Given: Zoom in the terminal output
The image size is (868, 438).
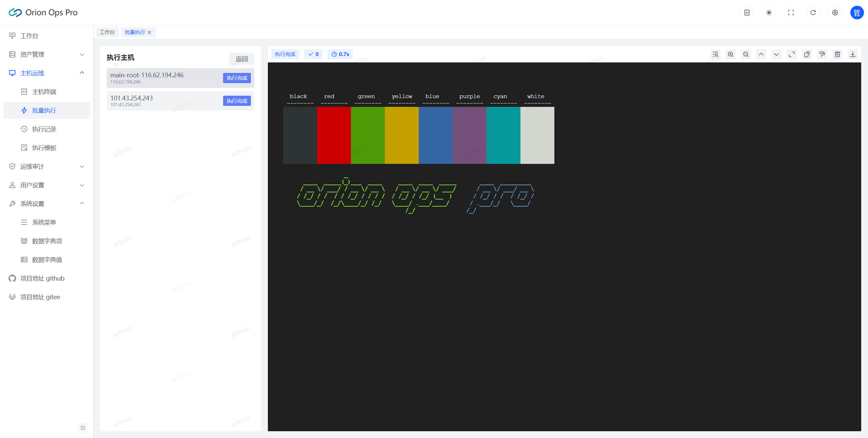Looking at the screenshot, I should pos(731,54).
